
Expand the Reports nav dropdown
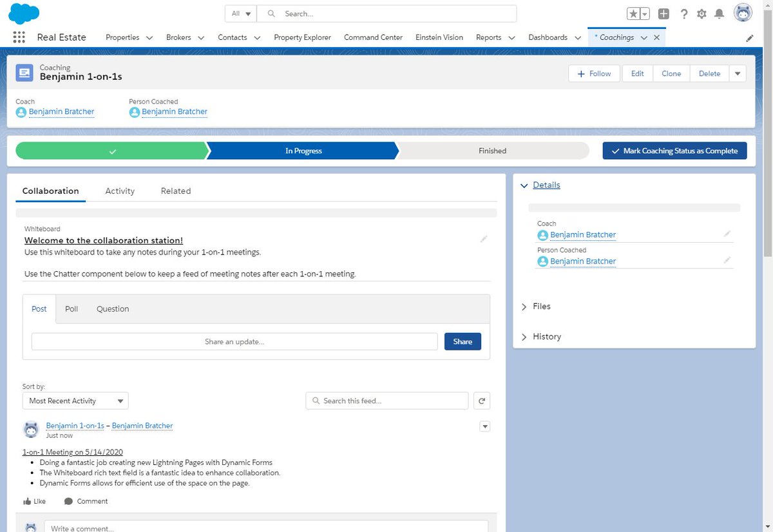click(511, 38)
